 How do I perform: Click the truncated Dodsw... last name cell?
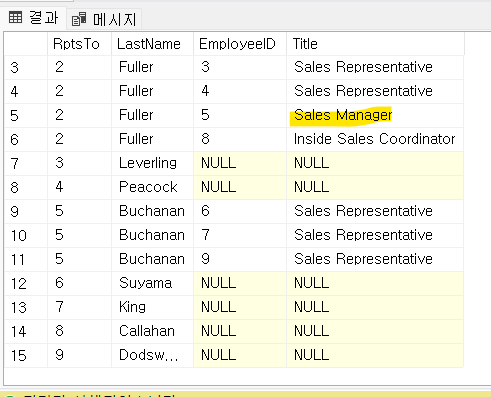(x=153, y=355)
